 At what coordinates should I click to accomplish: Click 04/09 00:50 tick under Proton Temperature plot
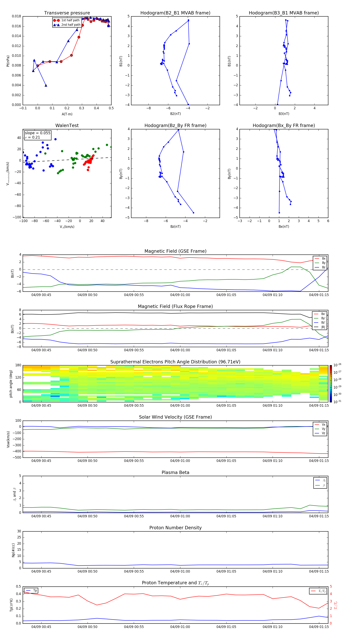pos(87,627)
